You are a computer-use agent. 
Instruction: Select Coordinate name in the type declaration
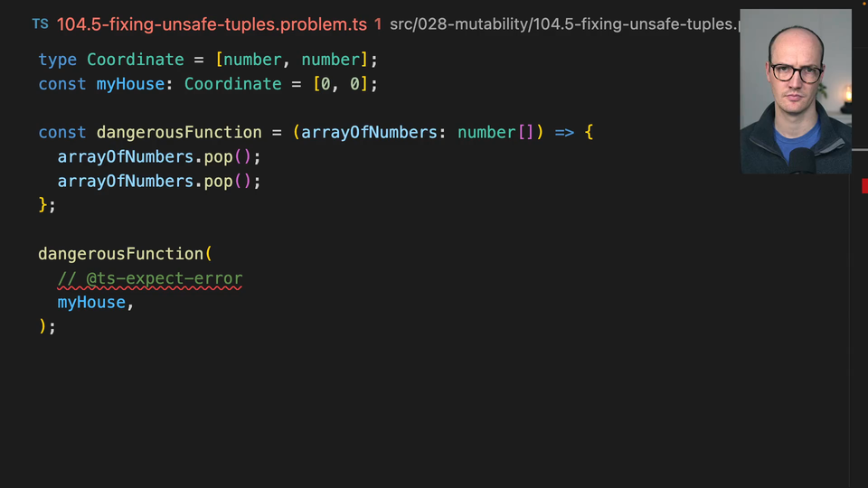(136, 60)
